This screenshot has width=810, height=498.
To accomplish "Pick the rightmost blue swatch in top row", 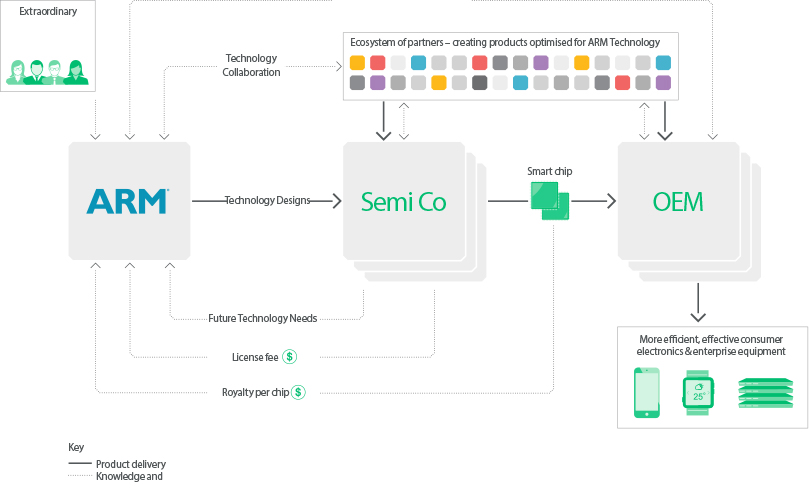I will click(663, 62).
